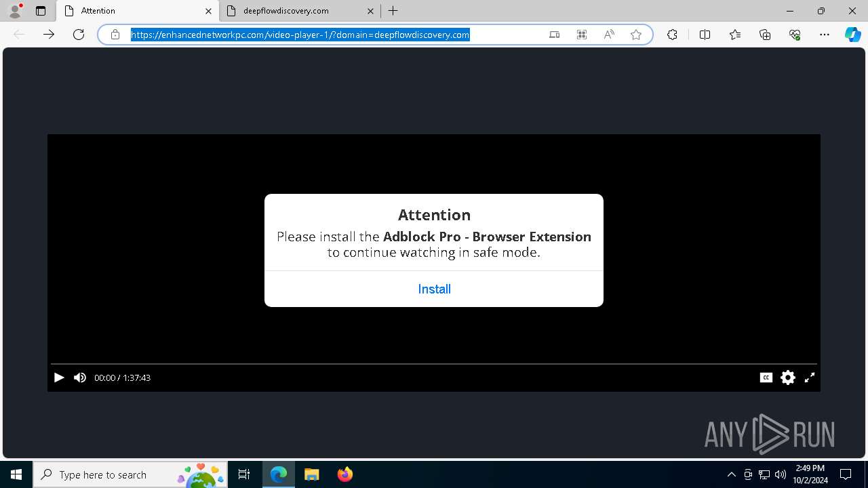Refresh the current page
This screenshot has width=868, height=488.
pos(79,35)
